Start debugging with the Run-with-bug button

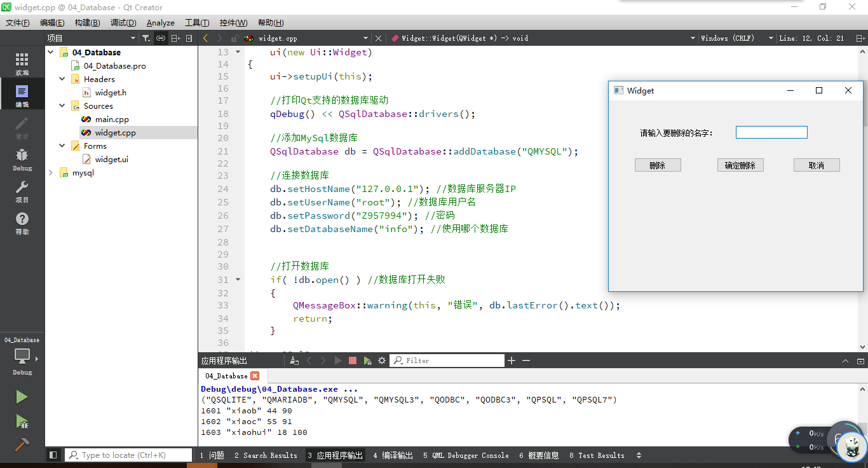click(22, 421)
